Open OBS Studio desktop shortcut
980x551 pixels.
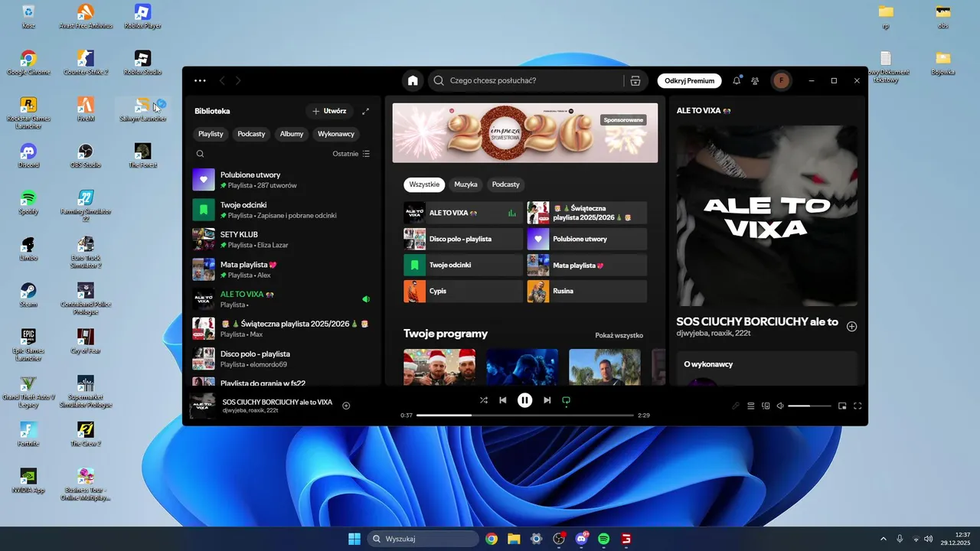click(86, 155)
